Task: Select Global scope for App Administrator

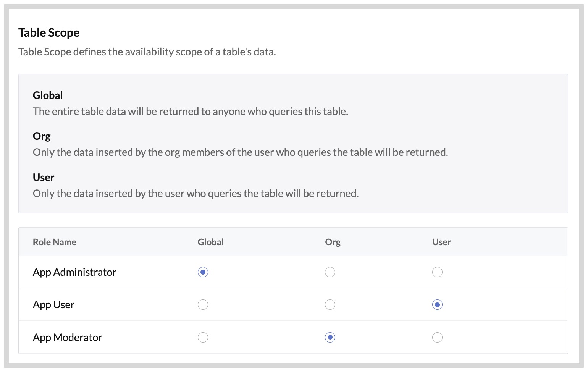Action: coord(203,272)
